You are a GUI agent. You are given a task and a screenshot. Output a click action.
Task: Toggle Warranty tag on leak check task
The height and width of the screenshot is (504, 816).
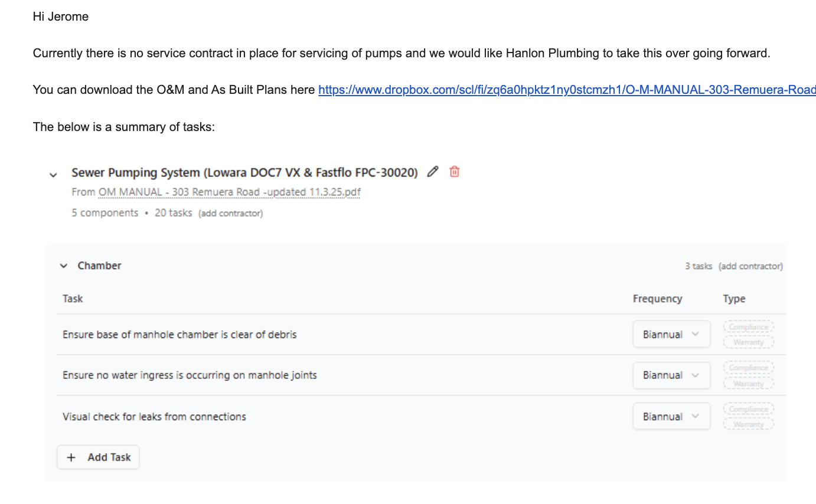coord(748,424)
